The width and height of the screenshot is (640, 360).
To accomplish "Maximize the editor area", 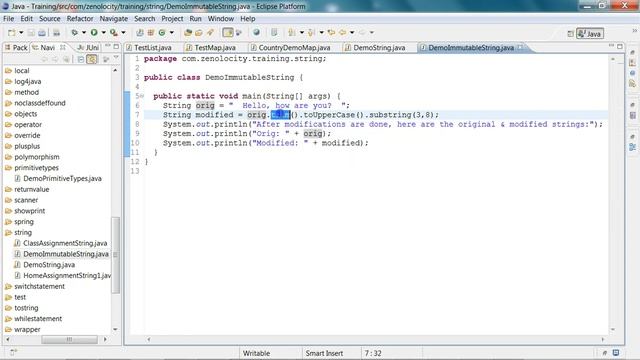I will point(620,46).
